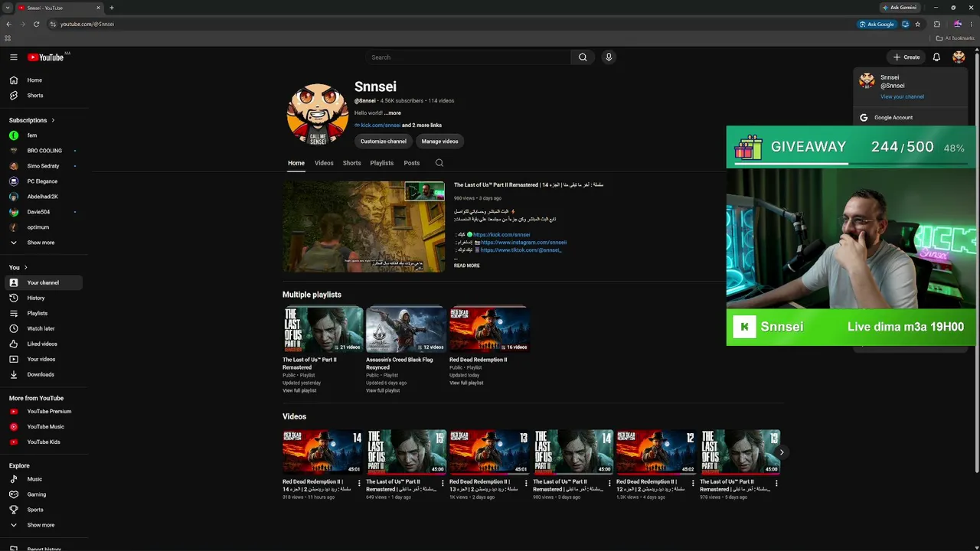Viewport: 980px width, 551px height.
Task: Open a new browser tab with the plus button
Action: click(x=112, y=8)
